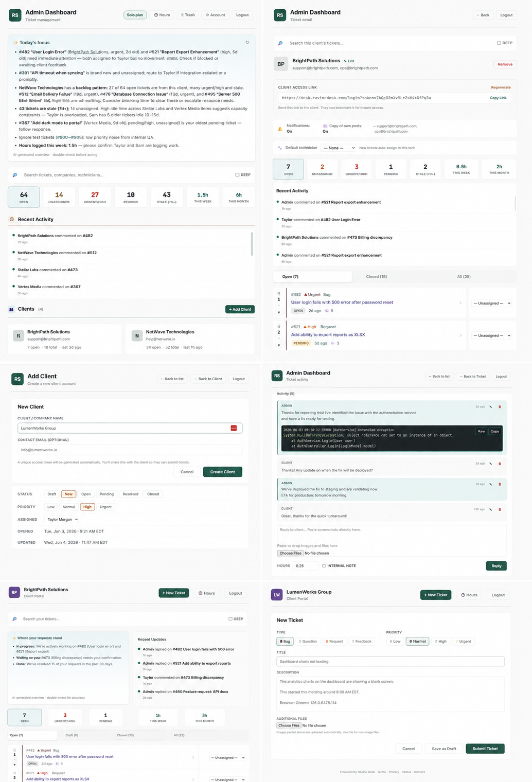Click Raw on the error log block
The height and width of the screenshot is (782, 532).
click(x=481, y=432)
